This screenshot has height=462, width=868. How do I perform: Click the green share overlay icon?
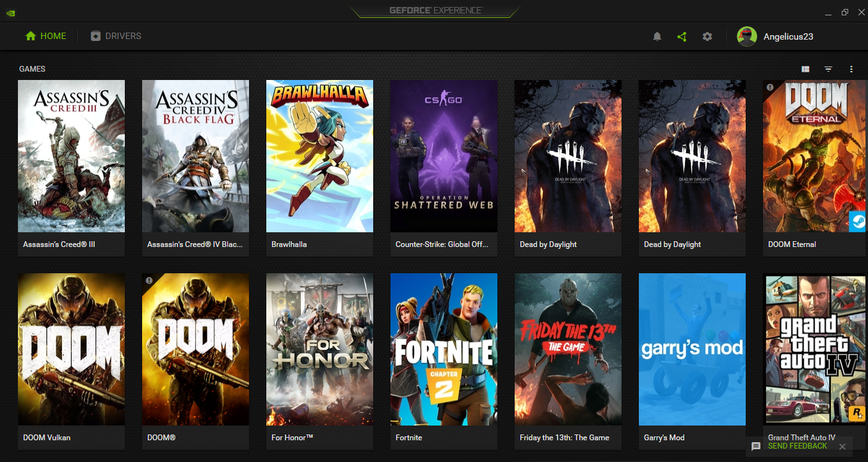[x=682, y=36]
